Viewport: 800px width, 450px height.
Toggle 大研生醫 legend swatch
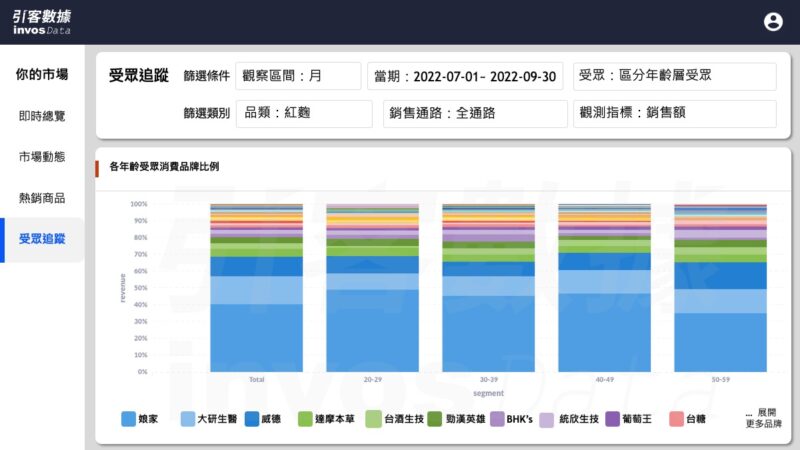pos(188,419)
